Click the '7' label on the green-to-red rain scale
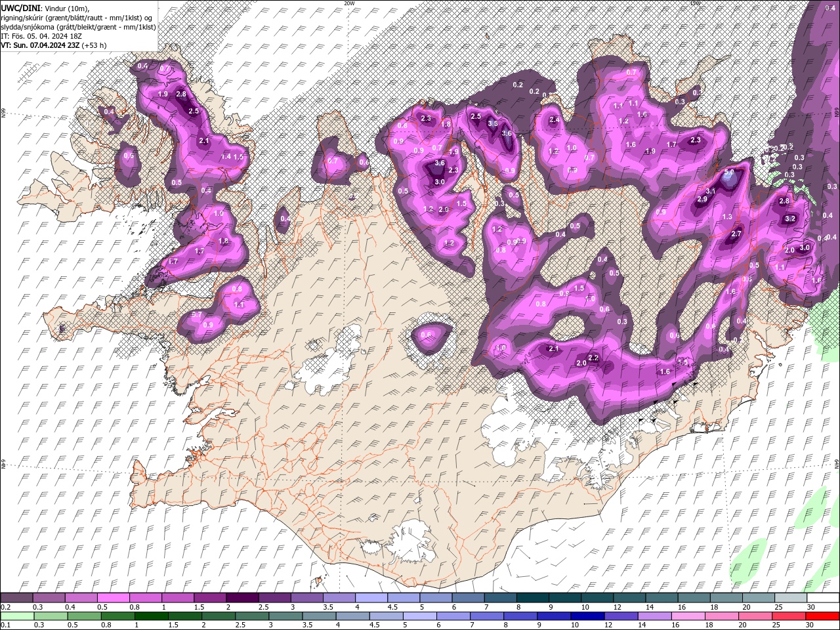The image size is (840, 630). click(x=472, y=625)
